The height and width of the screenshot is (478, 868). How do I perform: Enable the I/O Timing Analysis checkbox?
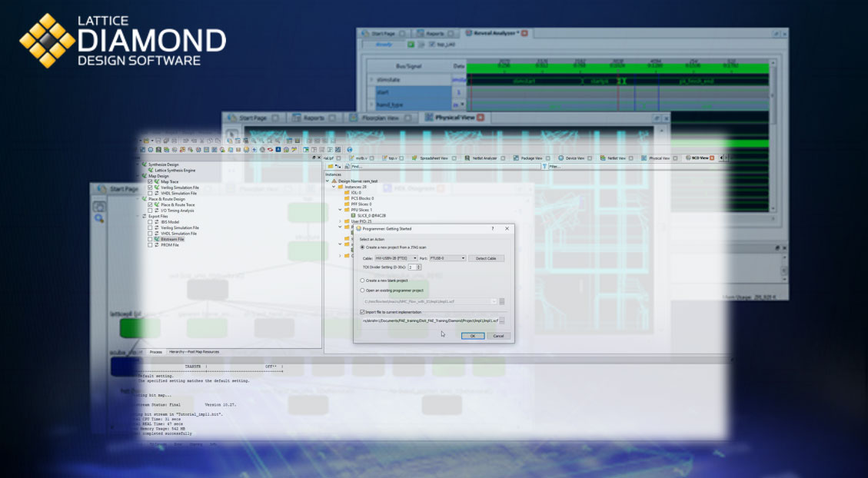(x=150, y=211)
